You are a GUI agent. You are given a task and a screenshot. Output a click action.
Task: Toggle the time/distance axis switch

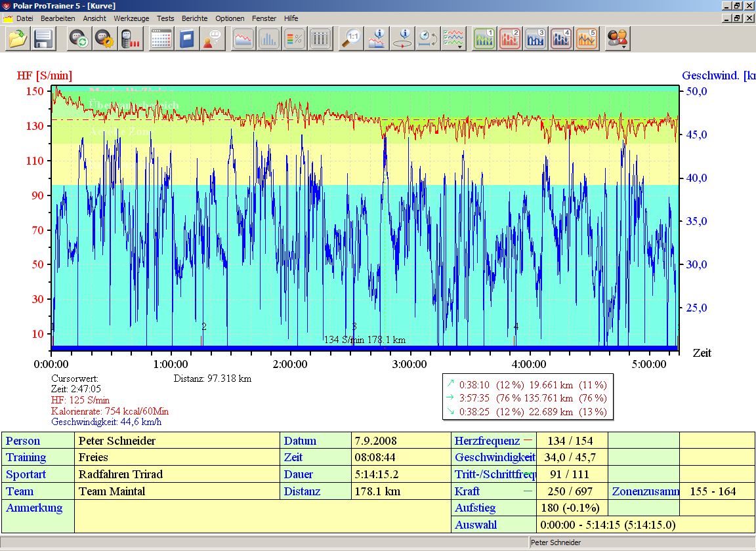(x=428, y=39)
